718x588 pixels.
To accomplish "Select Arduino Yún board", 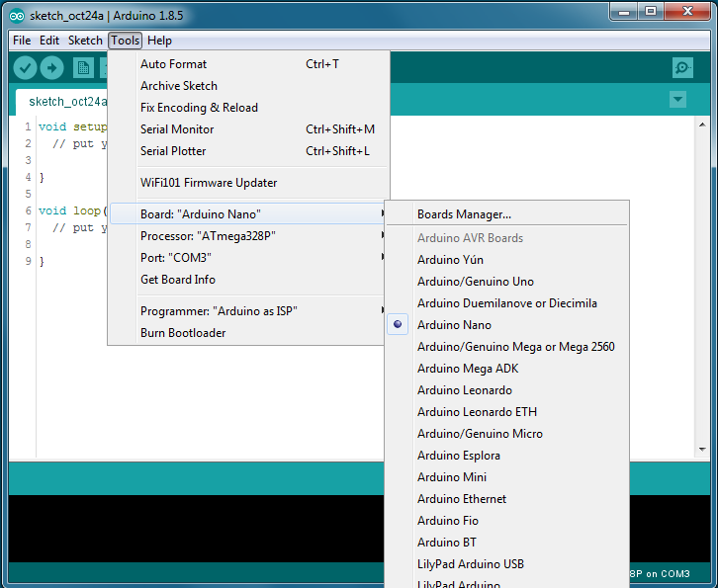I will pos(507,260).
